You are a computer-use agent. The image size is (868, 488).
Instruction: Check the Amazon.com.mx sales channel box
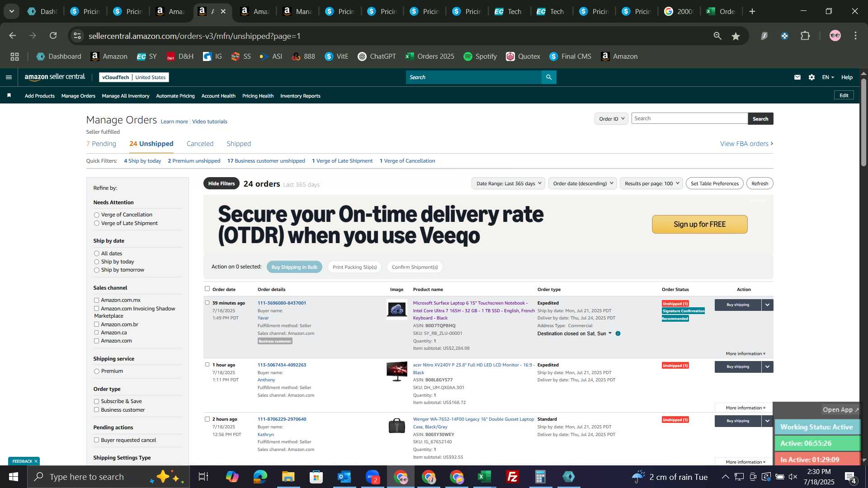pyautogui.click(x=96, y=300)
